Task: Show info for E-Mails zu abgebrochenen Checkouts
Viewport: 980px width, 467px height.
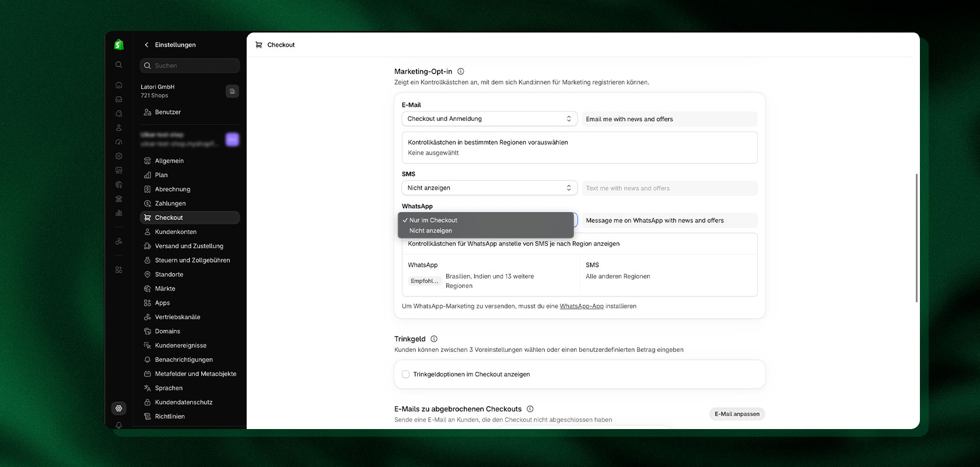Action: coord(530,409)
